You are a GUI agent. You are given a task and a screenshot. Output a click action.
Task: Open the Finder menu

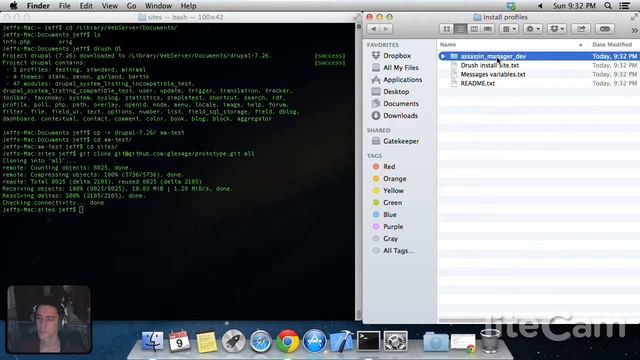(38, 6)
